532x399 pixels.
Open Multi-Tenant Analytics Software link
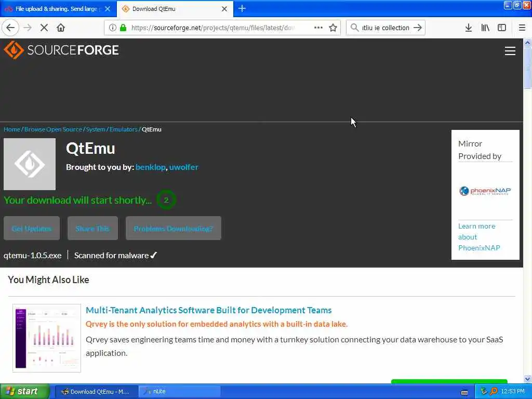click(x=209, y=310)
